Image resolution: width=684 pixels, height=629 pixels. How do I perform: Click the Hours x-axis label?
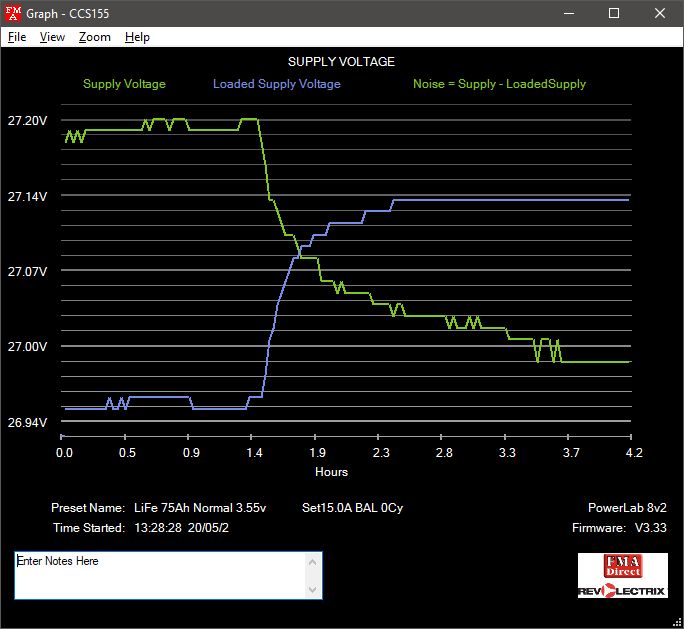(x=331, y=472)
